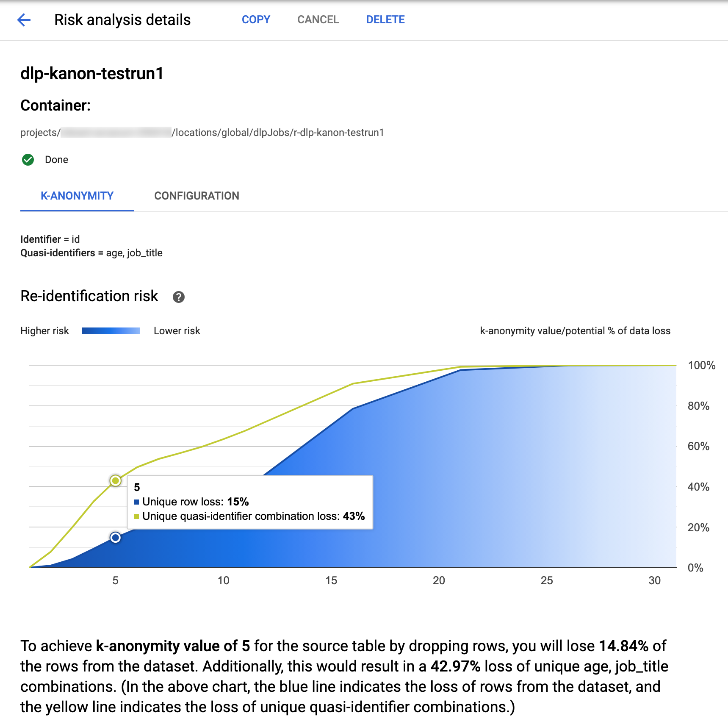
Task: Switch to the K-ANONYMITY tab
Action: [77, 196]
